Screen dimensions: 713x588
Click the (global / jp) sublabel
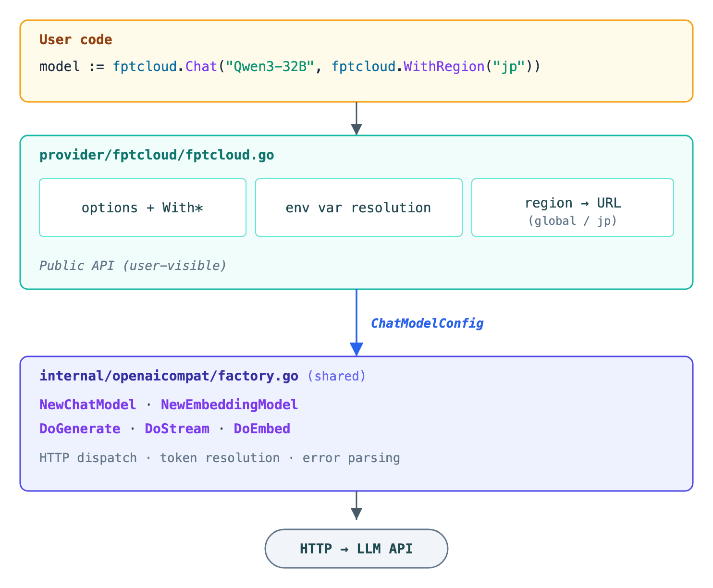[572, 221]
